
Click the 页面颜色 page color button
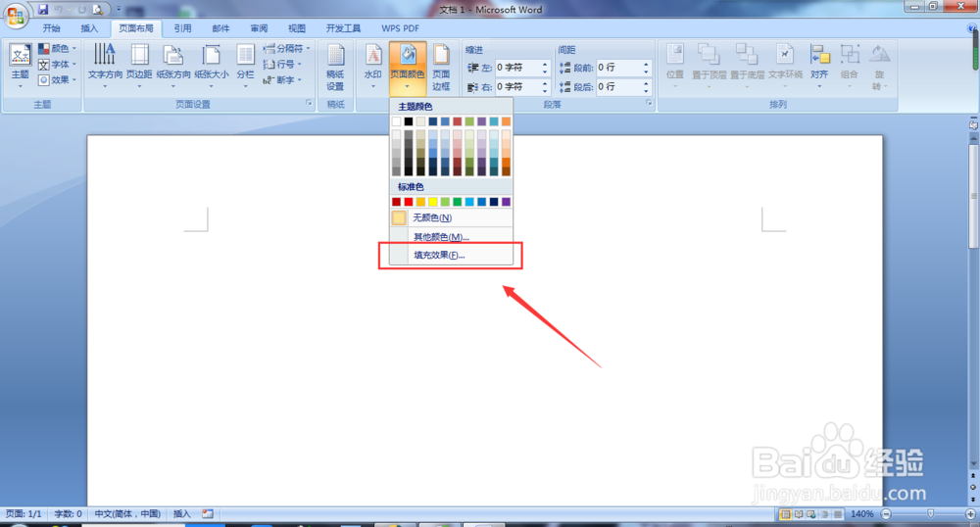pos(408,68)
